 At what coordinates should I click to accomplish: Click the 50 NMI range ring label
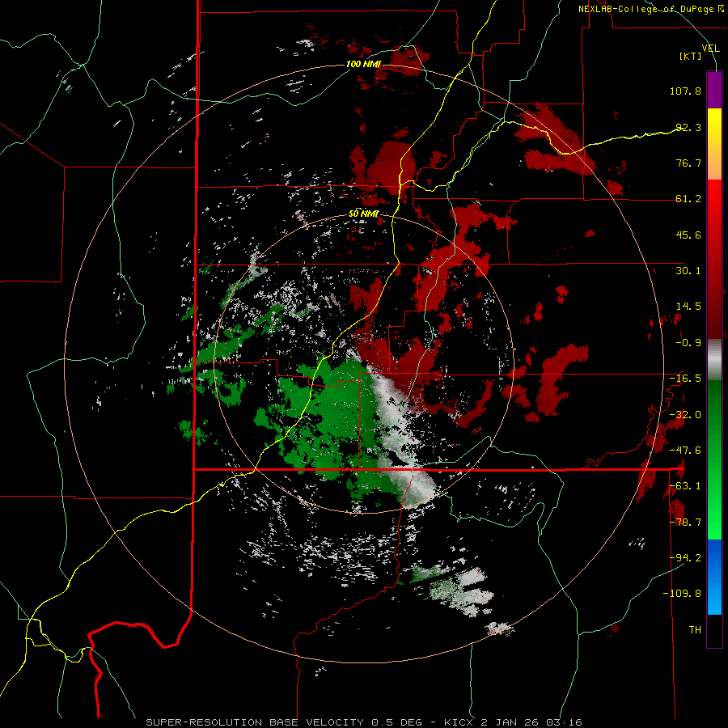[x=363, y=214]
